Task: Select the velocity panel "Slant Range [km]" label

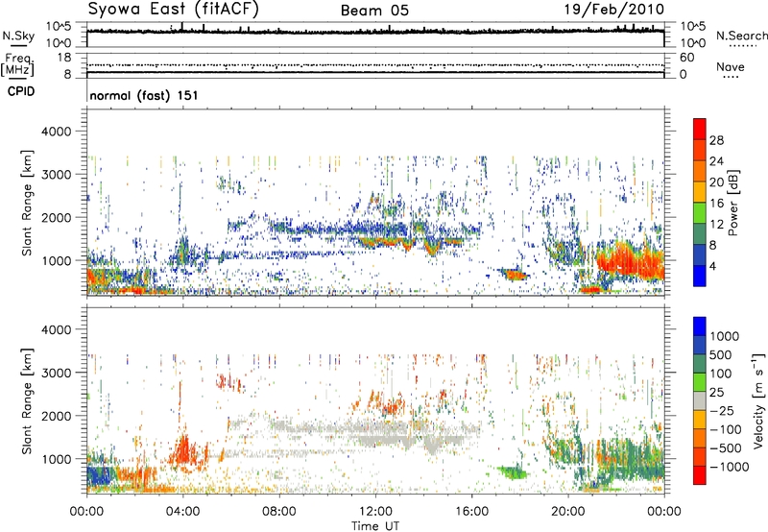Action: 28,401
